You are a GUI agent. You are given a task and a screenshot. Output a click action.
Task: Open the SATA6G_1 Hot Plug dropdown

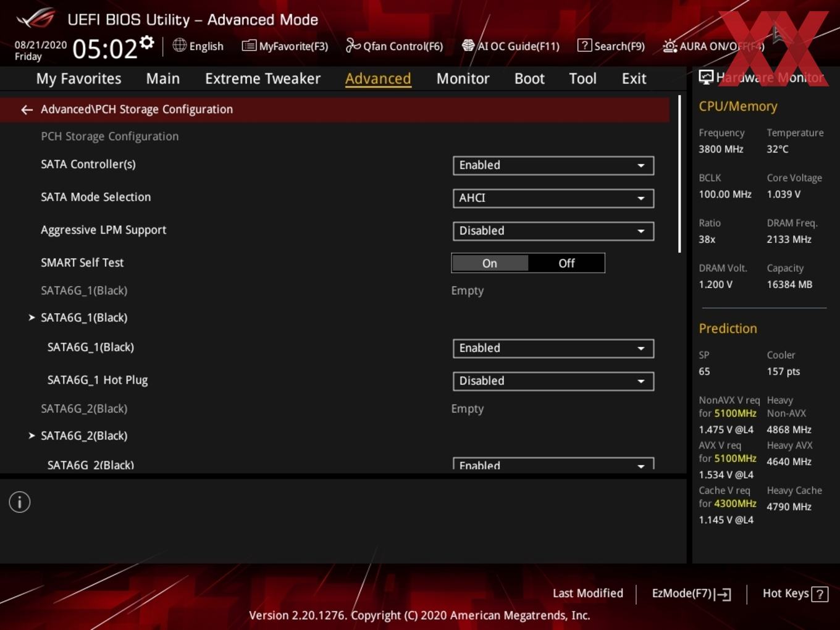click(553, 381)
